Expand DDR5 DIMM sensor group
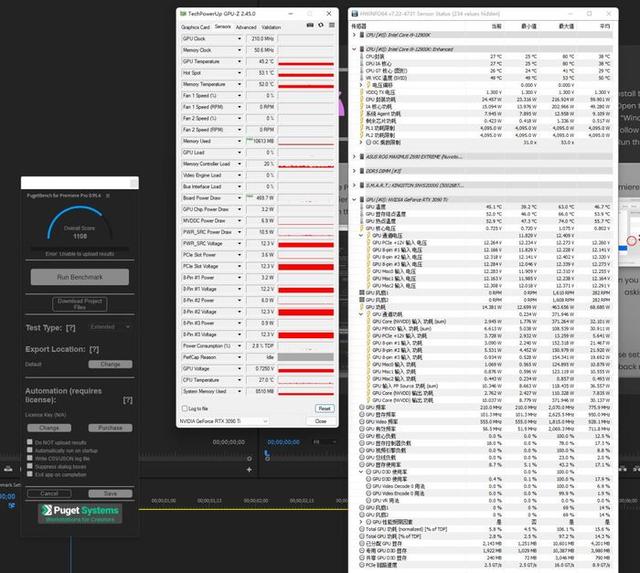 tap(354, 171)
